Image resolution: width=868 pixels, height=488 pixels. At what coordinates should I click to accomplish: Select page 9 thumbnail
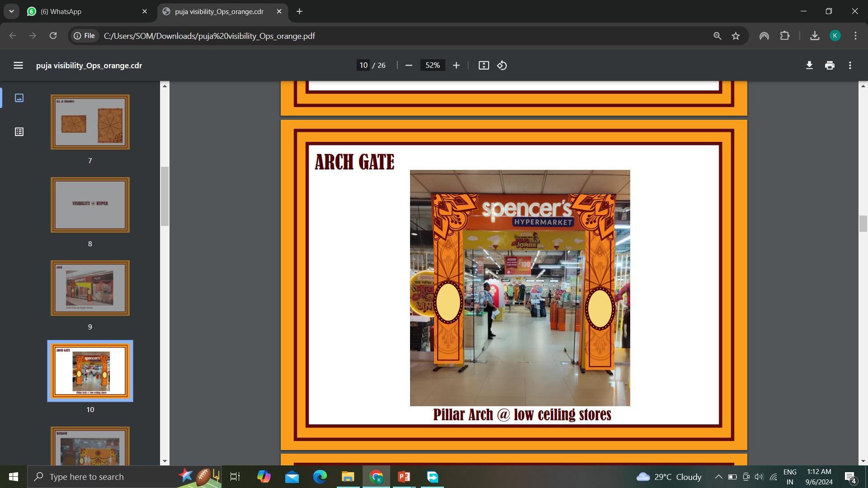tap(90, 288)
